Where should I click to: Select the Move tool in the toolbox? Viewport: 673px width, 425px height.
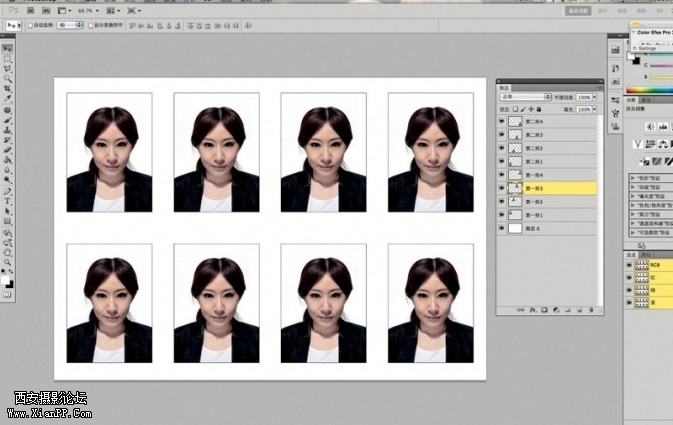point(7,47)
